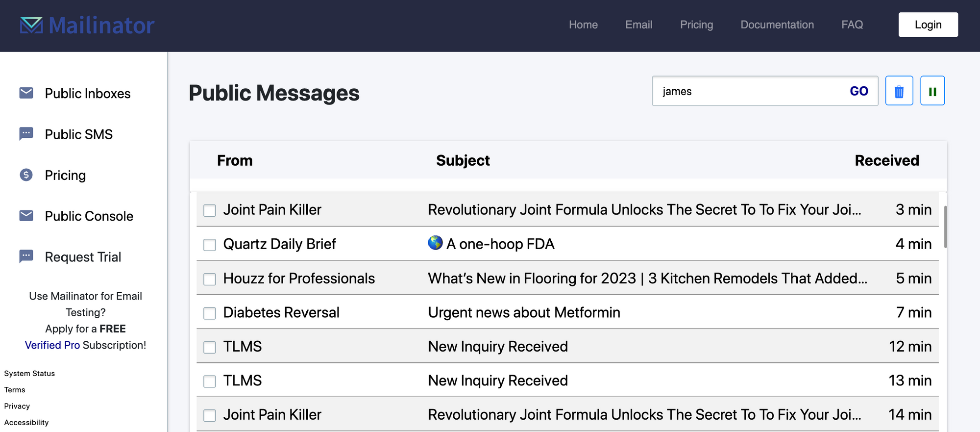Click the globe emoji in Quartz subject
980x432 pixels.
435,243
